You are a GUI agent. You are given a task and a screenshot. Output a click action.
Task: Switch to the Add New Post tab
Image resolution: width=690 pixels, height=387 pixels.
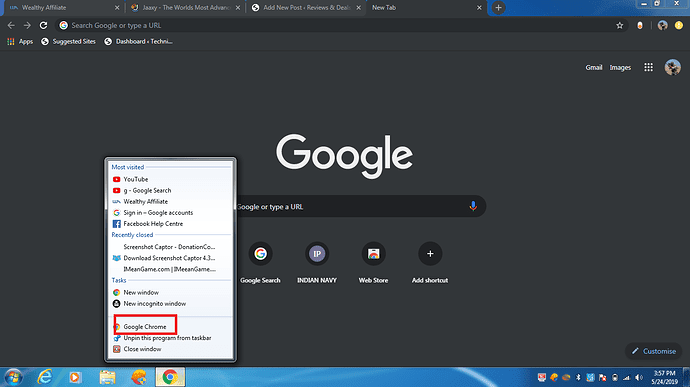point(306,7)
